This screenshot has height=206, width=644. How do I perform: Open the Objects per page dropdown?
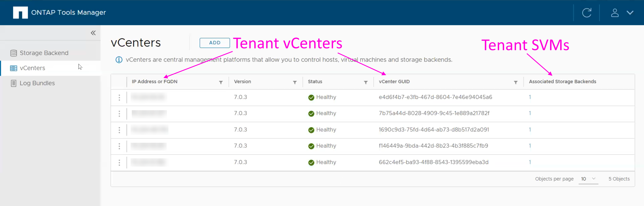pyautogui.click(x=588, y=179)
